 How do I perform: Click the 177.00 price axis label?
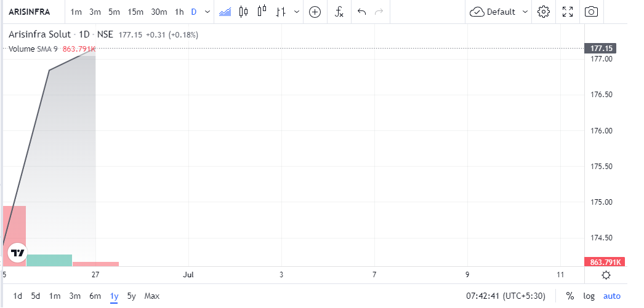pos(600,59)
